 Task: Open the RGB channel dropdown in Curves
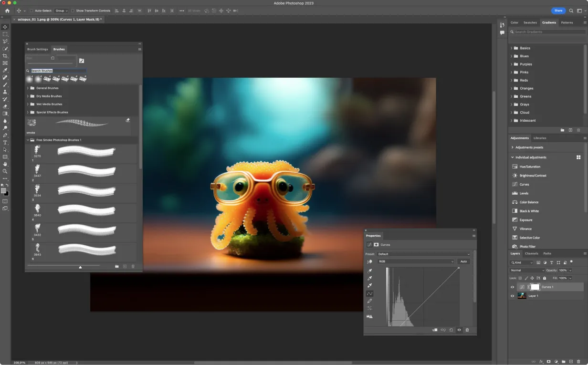click(415, 261)
